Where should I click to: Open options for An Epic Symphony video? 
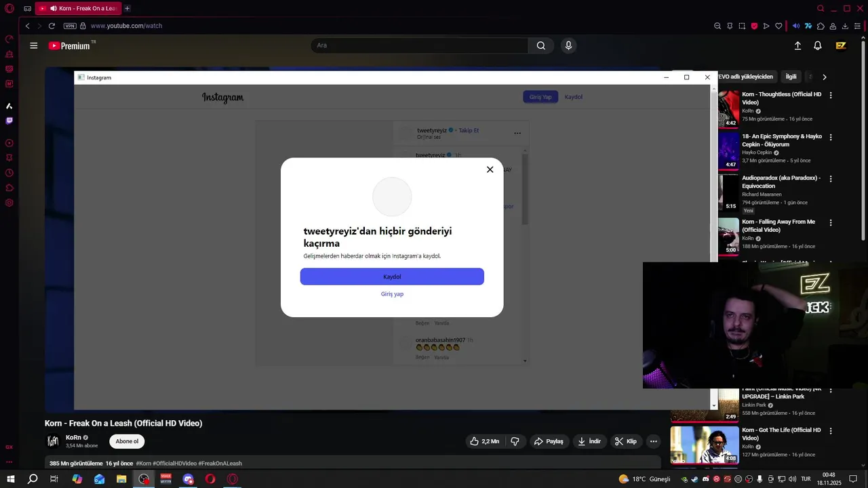pyautogui.click(x=831, y=138)
